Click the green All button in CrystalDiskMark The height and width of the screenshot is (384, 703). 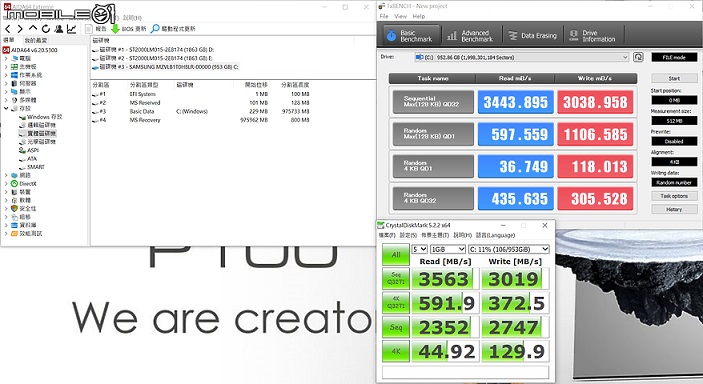point(395,254)
